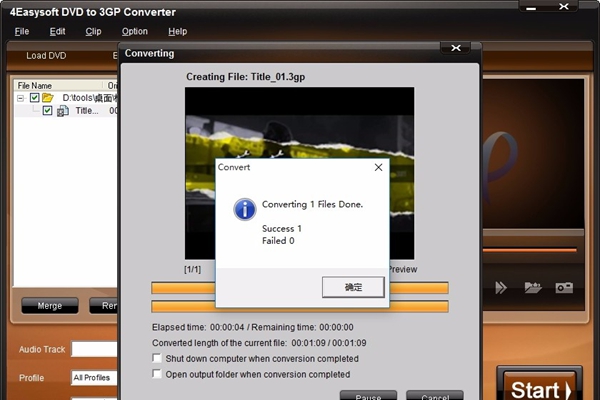The height and width of the screenshot is (400, 600).
Task: Enable shut down computer when conversion completed
Action: 157,358
